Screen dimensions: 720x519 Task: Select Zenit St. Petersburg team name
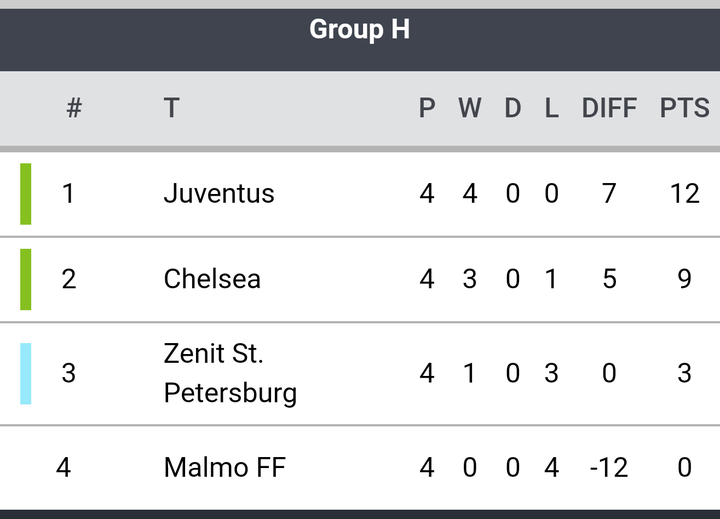pos(231,373)
